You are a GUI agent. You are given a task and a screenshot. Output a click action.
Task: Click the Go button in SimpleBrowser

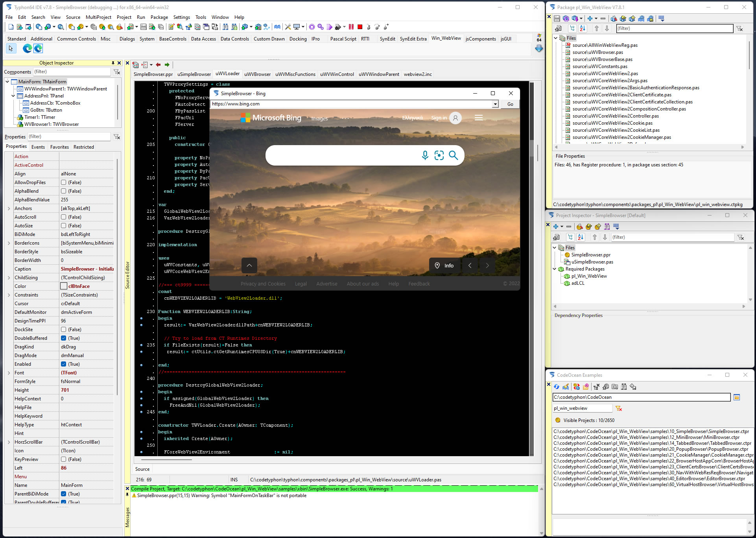tap(510, 104)
